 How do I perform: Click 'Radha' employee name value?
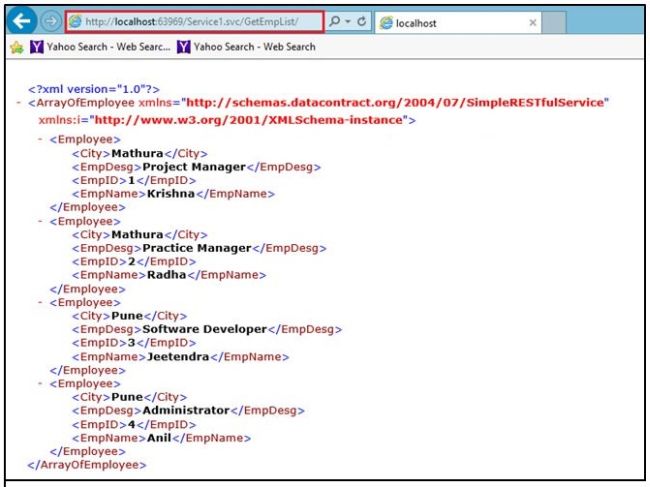tap(167, 275)
